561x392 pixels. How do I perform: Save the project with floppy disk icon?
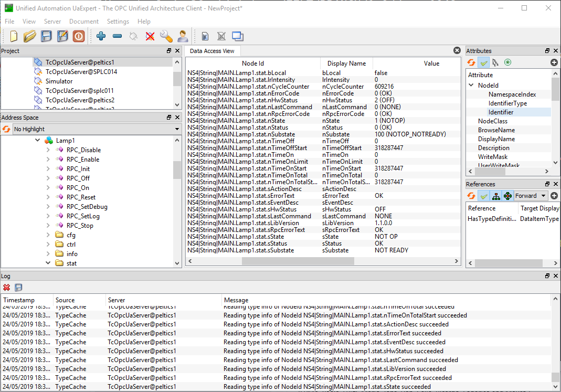coord(47,36)
